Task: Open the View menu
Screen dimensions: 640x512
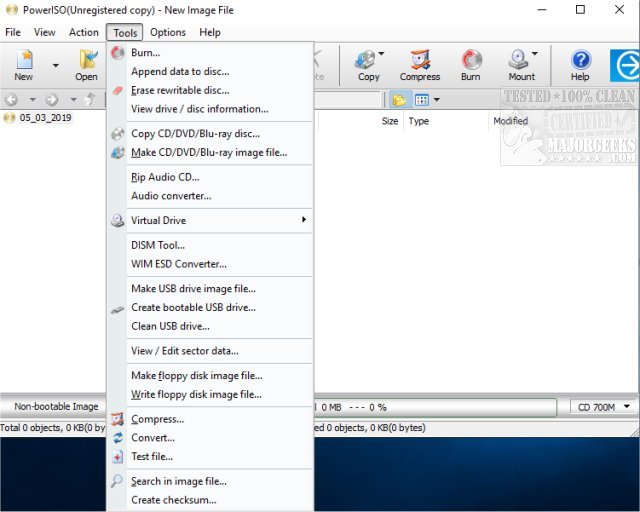Action: click(44, 32)
